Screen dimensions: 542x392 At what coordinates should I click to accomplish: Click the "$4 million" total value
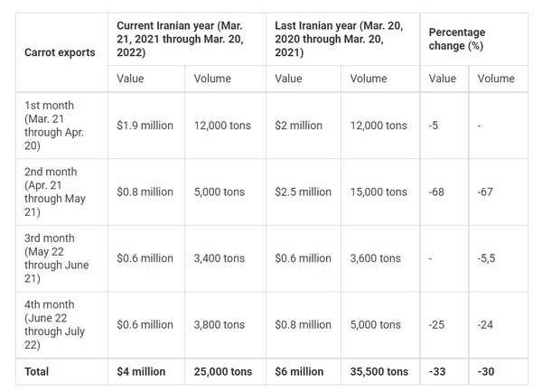pyautogui.click(x=138, y=371)
